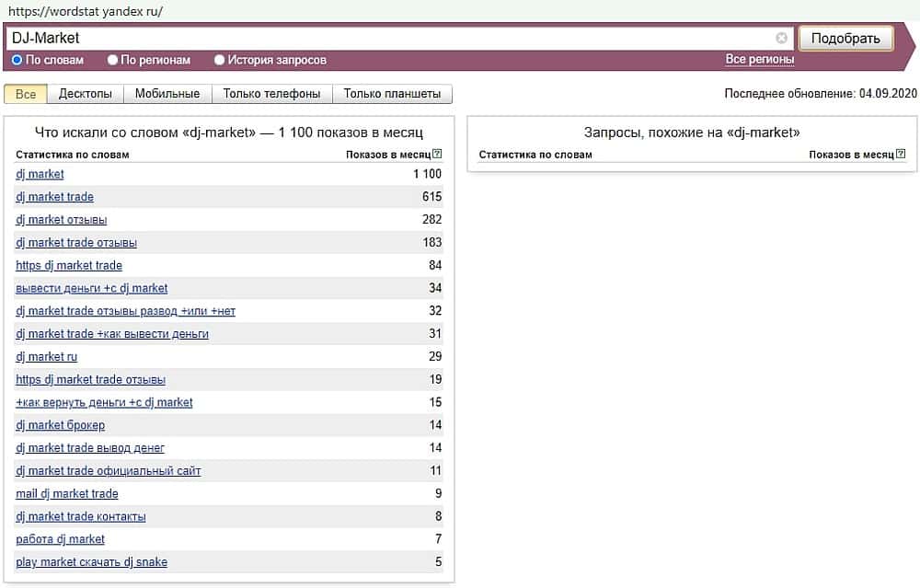Click the '615' impressions value

431,197
